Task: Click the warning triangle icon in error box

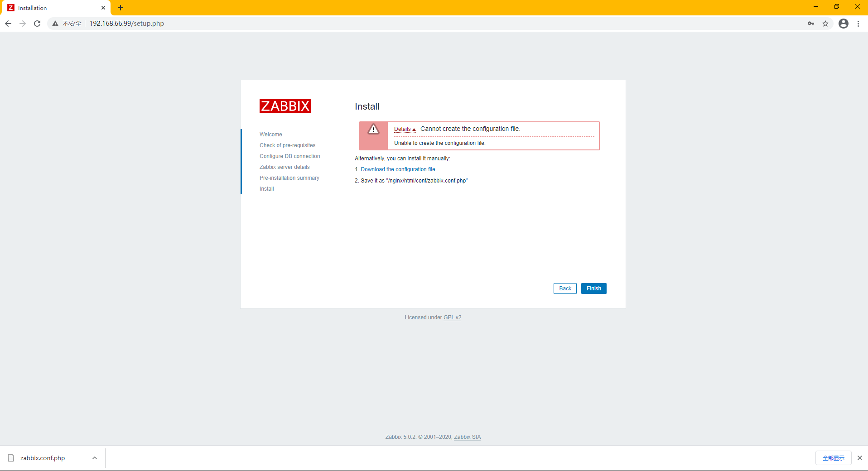Action: (373, 130)
